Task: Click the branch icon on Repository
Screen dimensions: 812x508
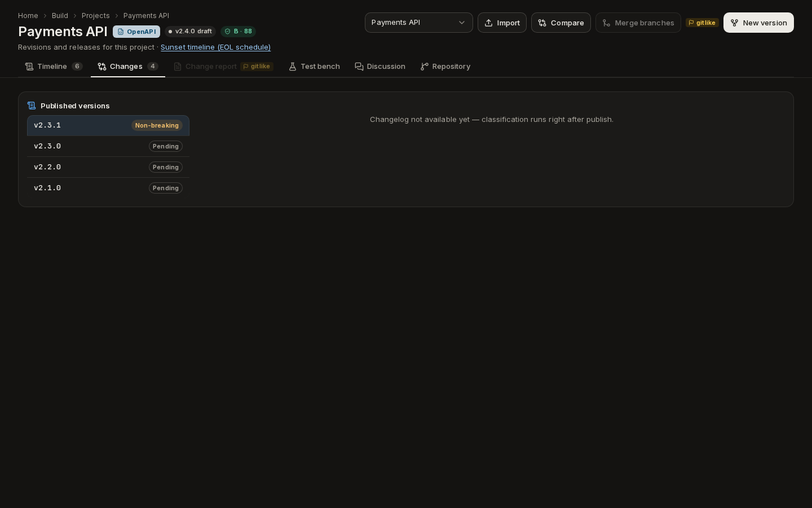Action: 425,67
